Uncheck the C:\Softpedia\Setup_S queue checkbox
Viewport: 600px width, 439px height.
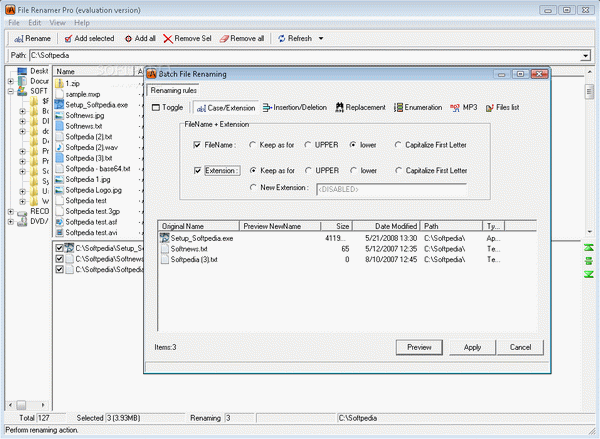pyautogui.click(x=59, y=248)
